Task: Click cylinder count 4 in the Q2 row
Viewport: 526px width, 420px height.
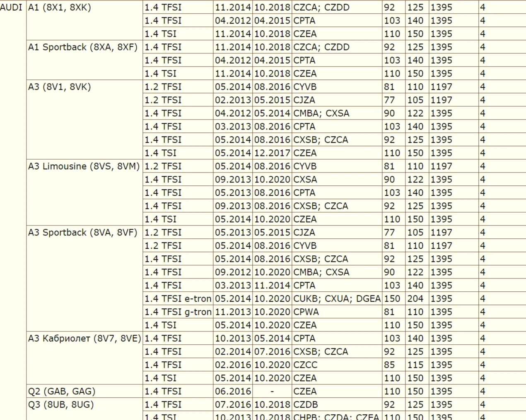Action: point(483,391)
